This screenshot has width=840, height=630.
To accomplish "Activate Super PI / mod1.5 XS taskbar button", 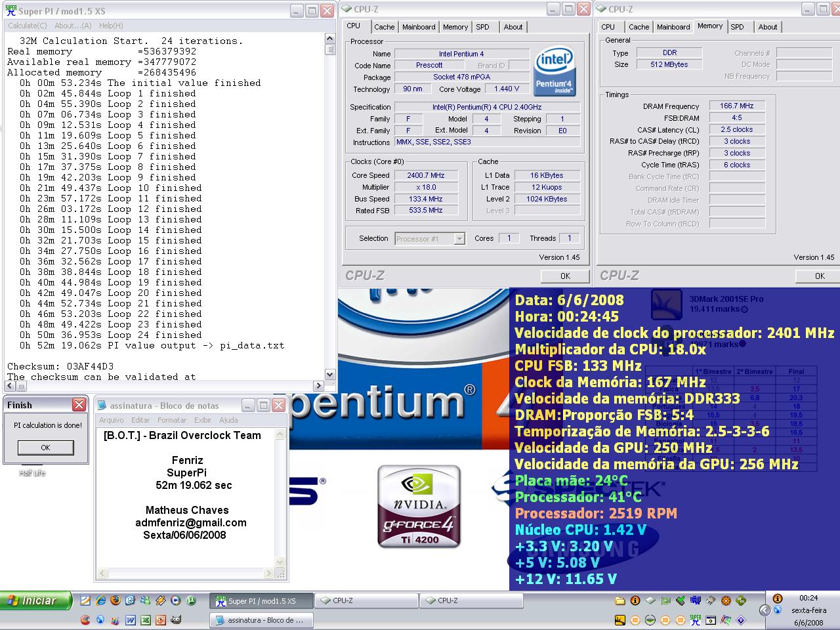I will (x=261, y=600).
